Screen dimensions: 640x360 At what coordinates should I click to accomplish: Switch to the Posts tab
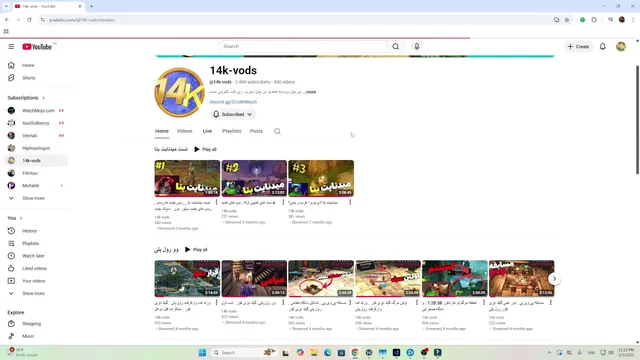256,131
